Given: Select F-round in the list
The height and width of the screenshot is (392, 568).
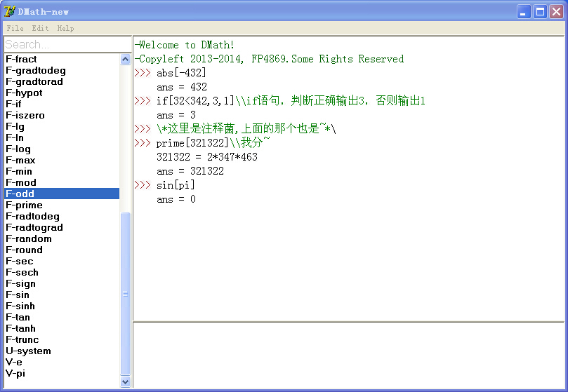Looking at the screenshot, I should pyautogui.click(x=62, y=250).
